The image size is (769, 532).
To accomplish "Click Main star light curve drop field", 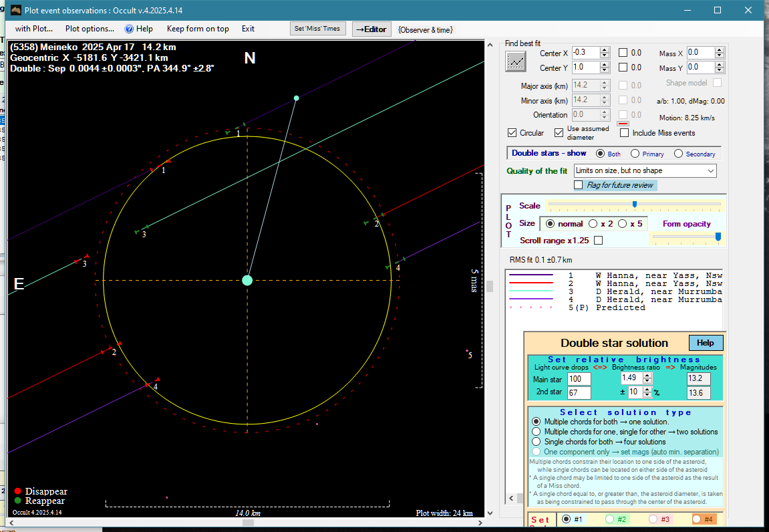I will coord(579,379).
